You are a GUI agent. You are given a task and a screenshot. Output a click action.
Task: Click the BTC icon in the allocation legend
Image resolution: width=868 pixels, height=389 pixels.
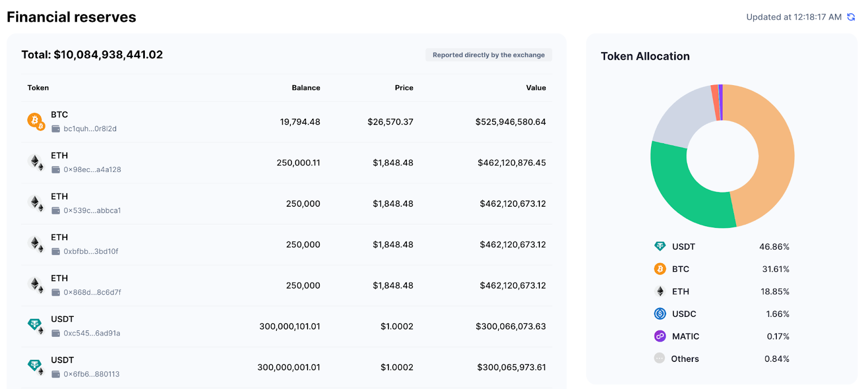(660, 269)
